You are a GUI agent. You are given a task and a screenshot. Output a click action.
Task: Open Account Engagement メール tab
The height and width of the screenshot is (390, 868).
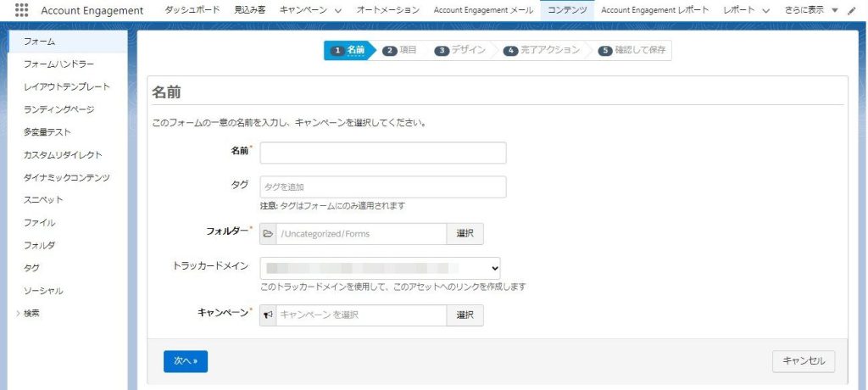483,10
